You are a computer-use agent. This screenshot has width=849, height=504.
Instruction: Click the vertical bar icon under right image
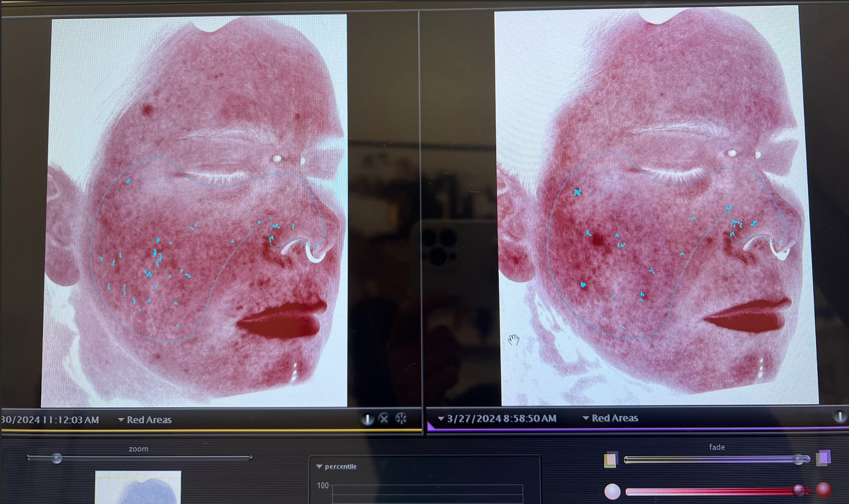(840, 416)
